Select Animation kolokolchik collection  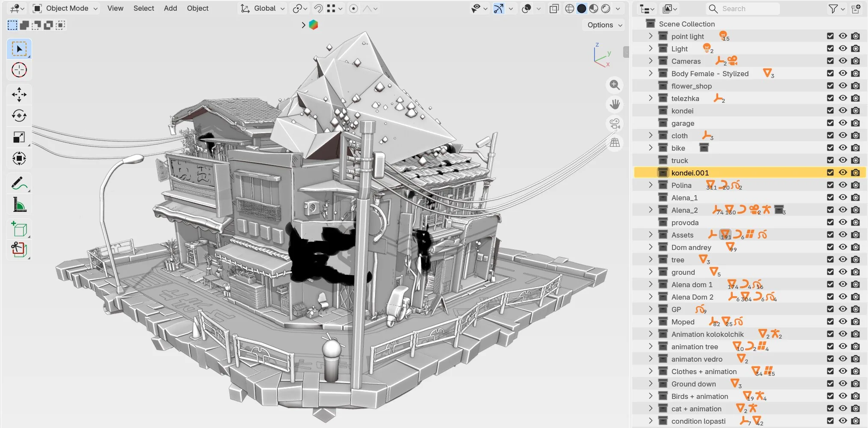749,334
